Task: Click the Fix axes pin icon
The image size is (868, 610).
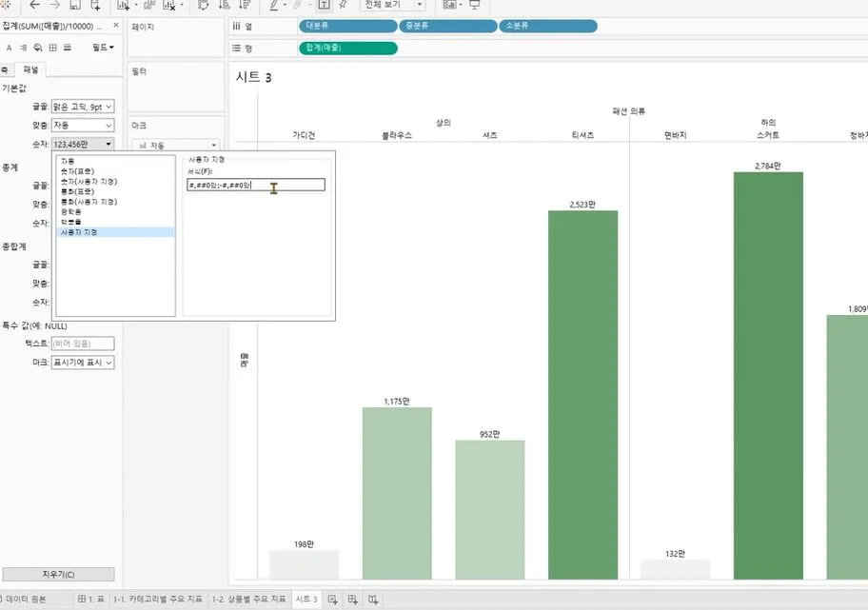Action: tap(344, 5)
